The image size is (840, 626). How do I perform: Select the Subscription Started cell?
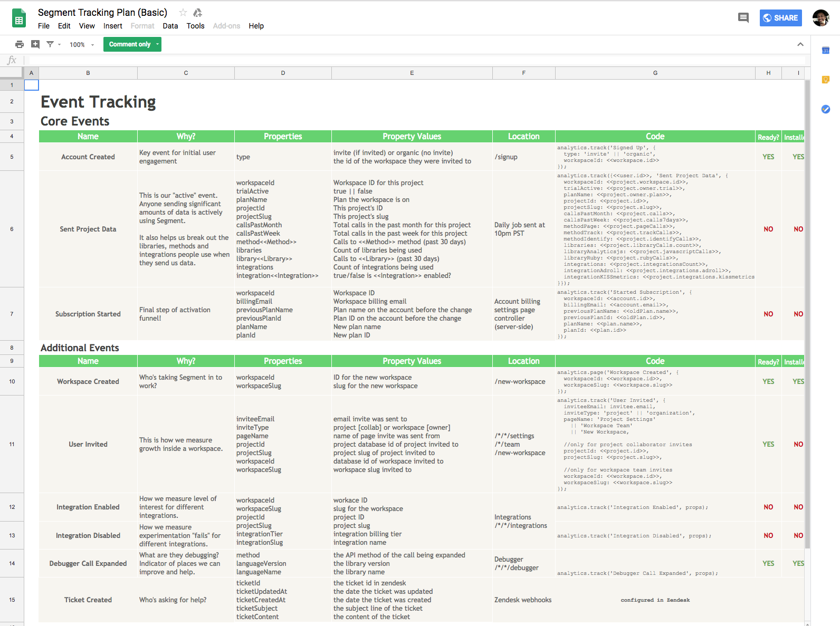click(88, 314)
